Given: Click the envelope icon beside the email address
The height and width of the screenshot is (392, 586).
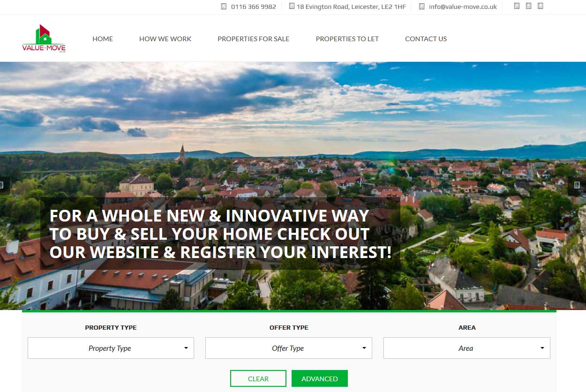Looking at the screenshot, I should [421, 7].
